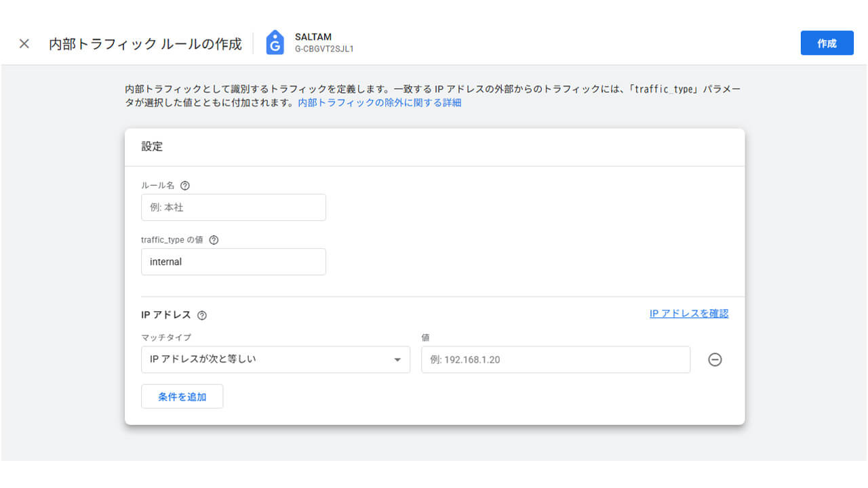
Task: Open help icon next to traffic_type の値
Action: click(214, 240)
